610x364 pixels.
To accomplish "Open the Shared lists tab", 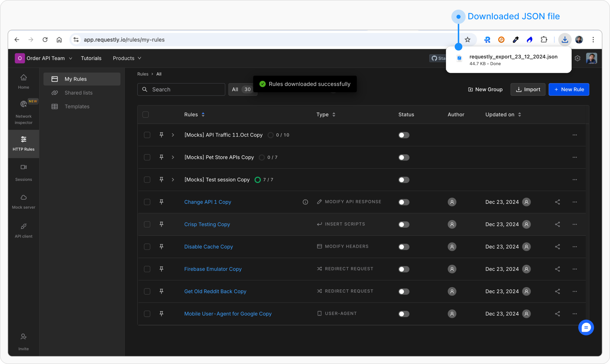I will [x=78, y=93].
